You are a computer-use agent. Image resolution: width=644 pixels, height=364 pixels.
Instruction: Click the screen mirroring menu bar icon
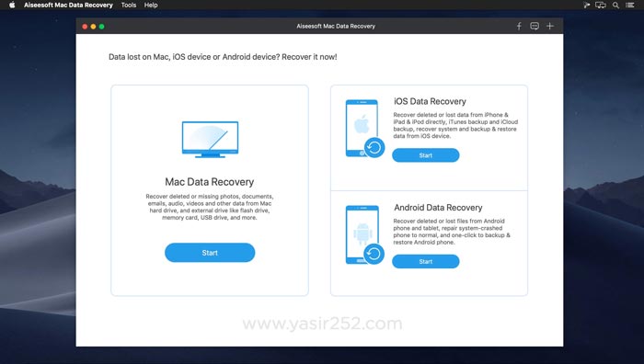[601, 5]
